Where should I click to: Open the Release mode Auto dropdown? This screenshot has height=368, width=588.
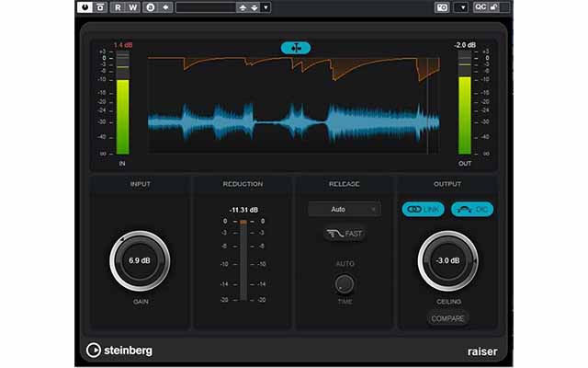(x=345, y=209)
